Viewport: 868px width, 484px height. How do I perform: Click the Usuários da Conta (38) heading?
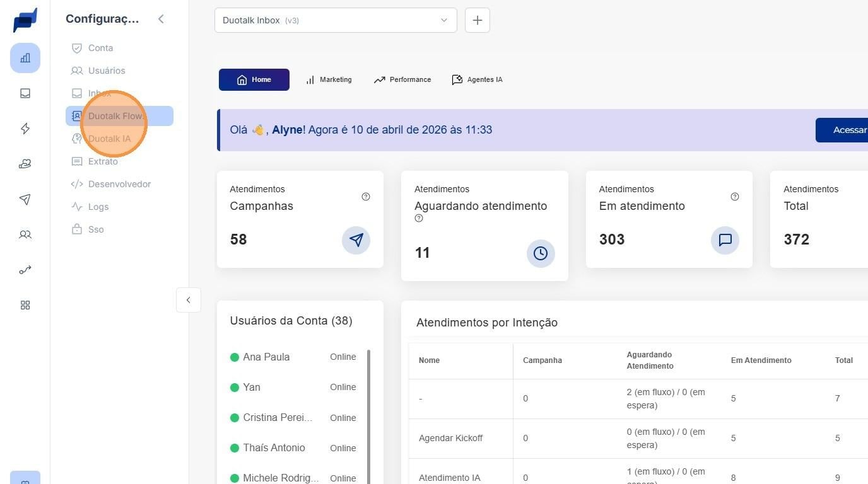[291, 321]
